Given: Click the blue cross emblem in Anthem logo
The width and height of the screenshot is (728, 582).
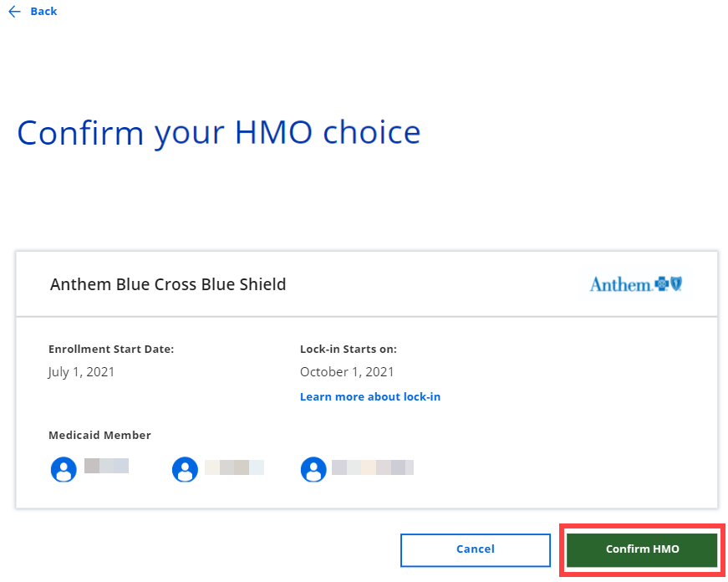Looking at the screenshot, I should (662, 284).
